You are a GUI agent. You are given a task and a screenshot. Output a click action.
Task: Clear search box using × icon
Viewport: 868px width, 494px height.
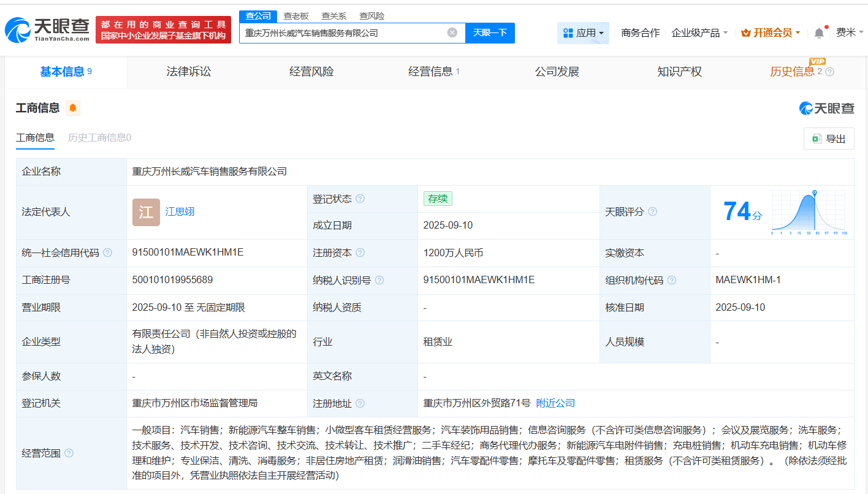[x=452, y=33]
